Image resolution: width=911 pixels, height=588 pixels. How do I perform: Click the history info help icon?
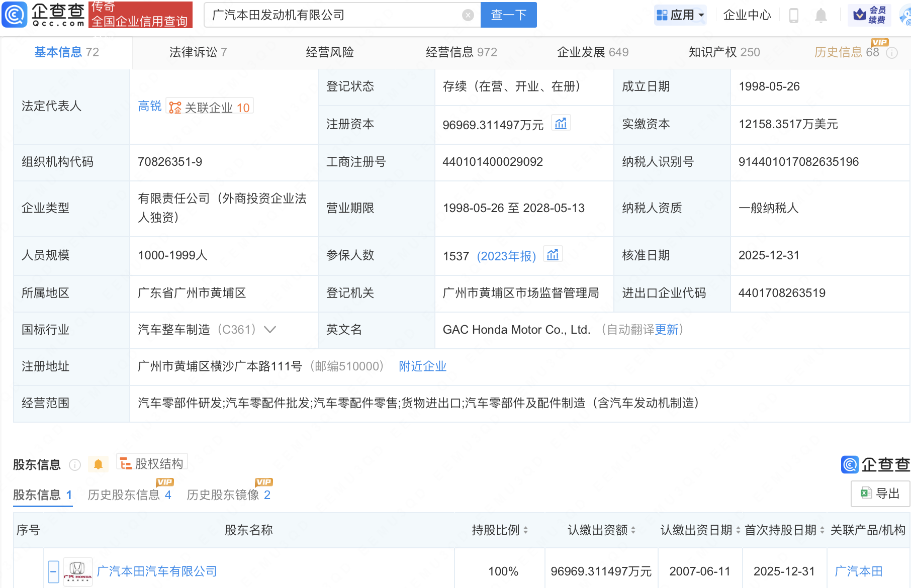point(892,53)
